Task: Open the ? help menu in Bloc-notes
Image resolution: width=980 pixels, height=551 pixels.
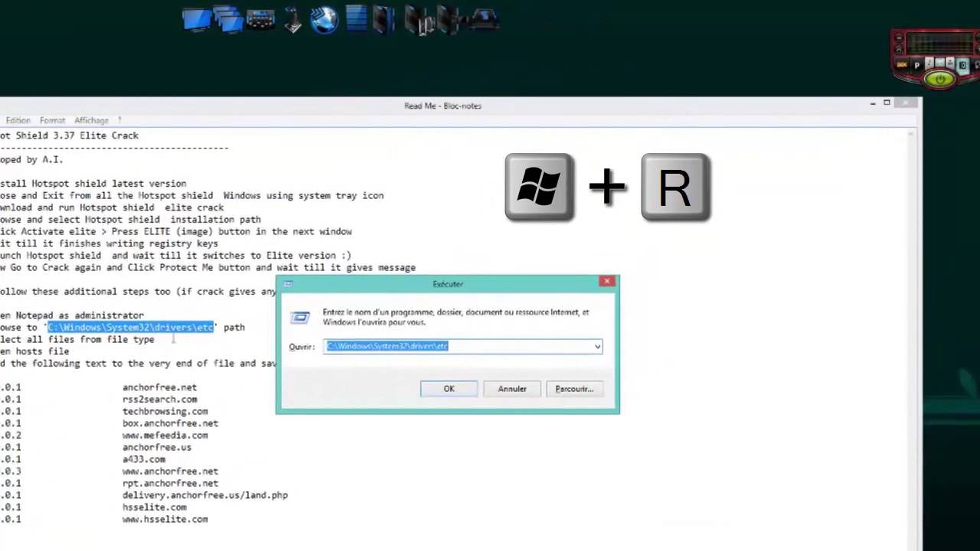Action: [x=119, y=120]
